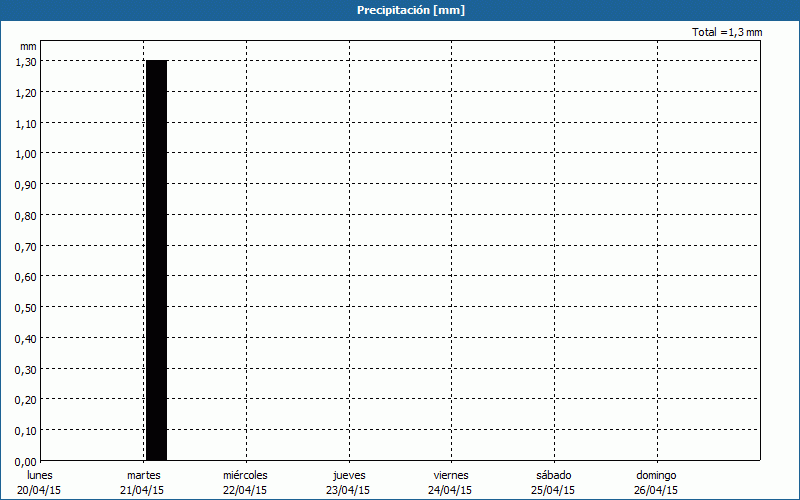
Task: Select the 1,00 y-axis value
Action: (x=26, y=153)
